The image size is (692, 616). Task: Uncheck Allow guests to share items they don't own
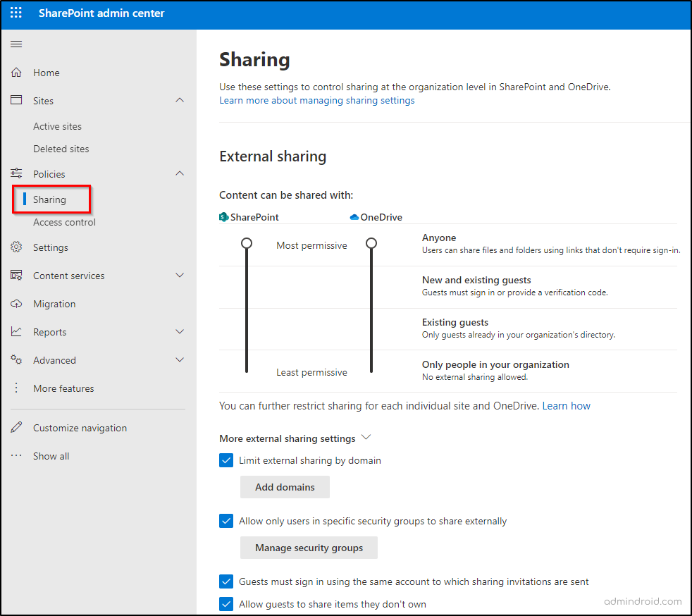[x=226, y=604]
